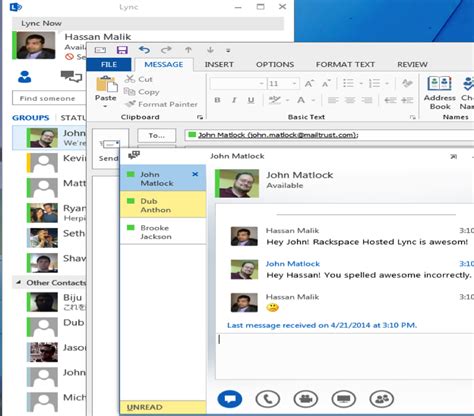Align text right in Basic Text group
Image resolution: width=474 pixels, height=416 pixels.
367,100
